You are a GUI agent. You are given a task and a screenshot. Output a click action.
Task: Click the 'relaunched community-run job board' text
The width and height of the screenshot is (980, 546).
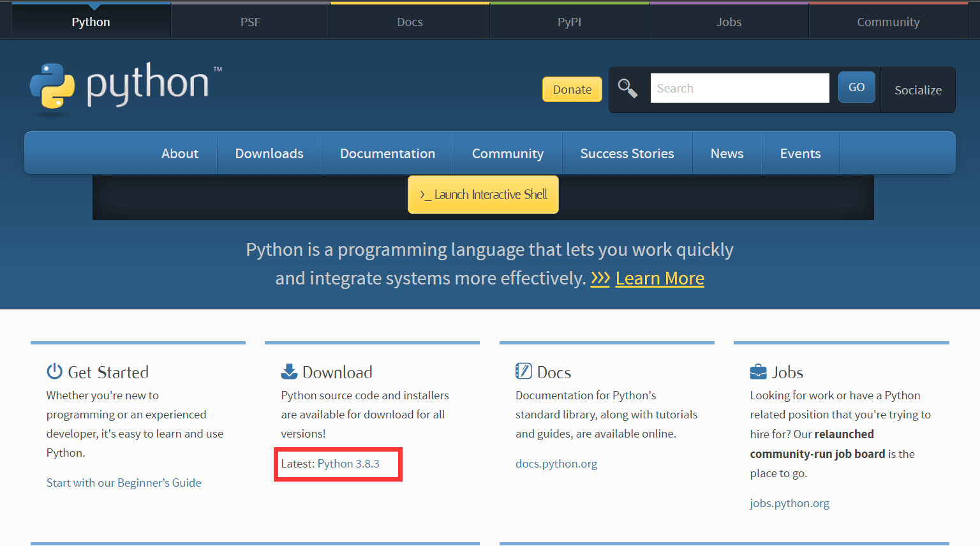click(818, 445)
